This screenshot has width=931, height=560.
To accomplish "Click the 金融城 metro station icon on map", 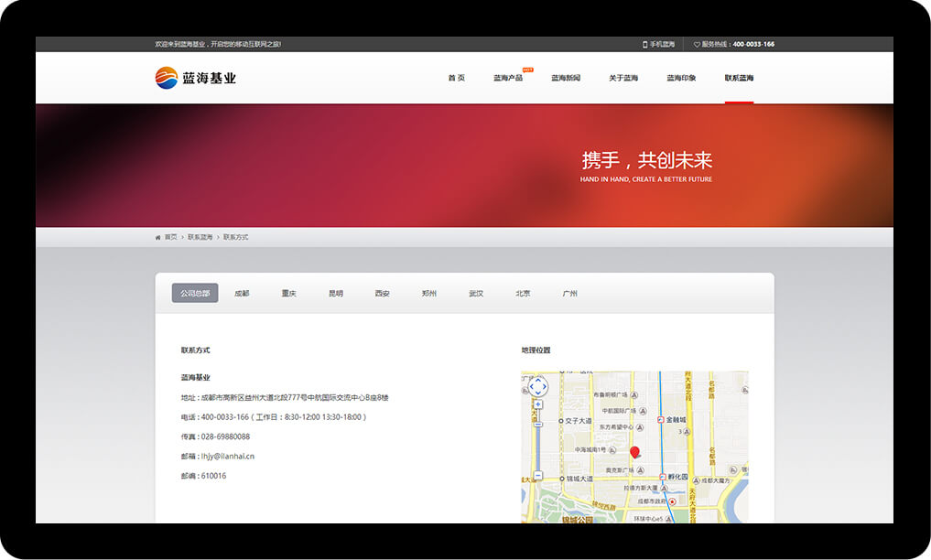I will point(660,420).
